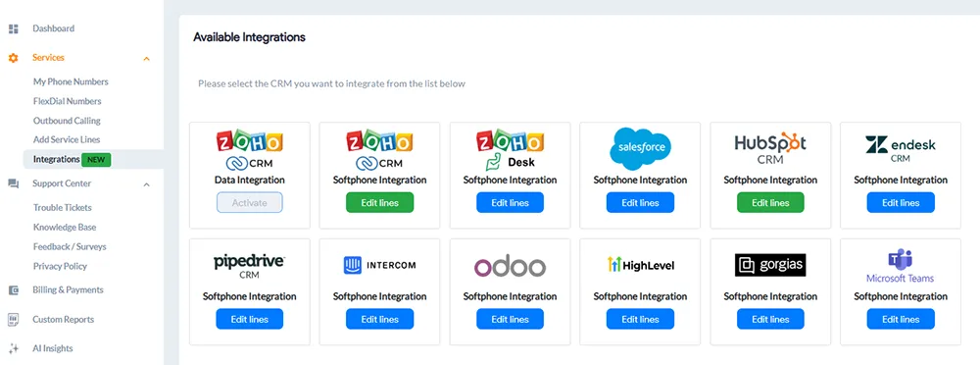Open Trouble Tickets

63,208
